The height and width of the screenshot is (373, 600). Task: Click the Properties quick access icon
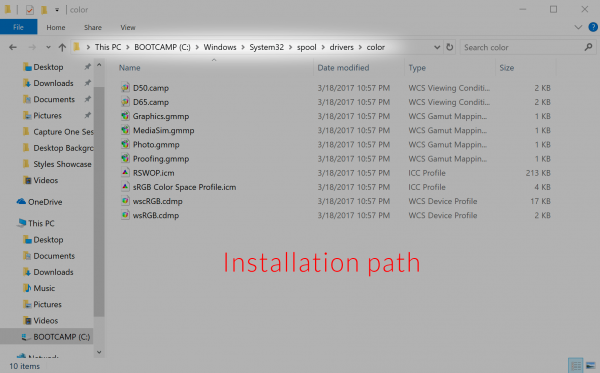point(29,10)
